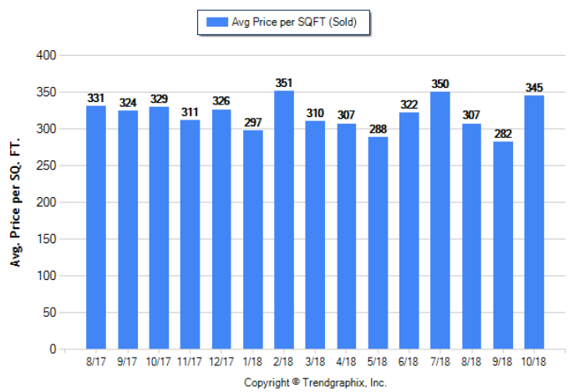Image resolution: width=584 pixels, height=392 pixels.
Task: Click the 10/17 bar valued 329
Action: pyautogui.click(x=159, y=228)
